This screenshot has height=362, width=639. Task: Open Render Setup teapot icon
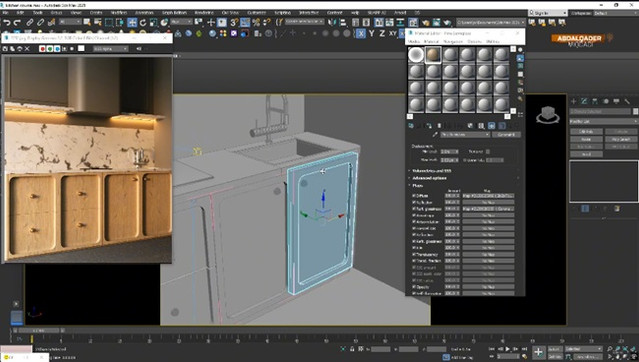(426, 22)
